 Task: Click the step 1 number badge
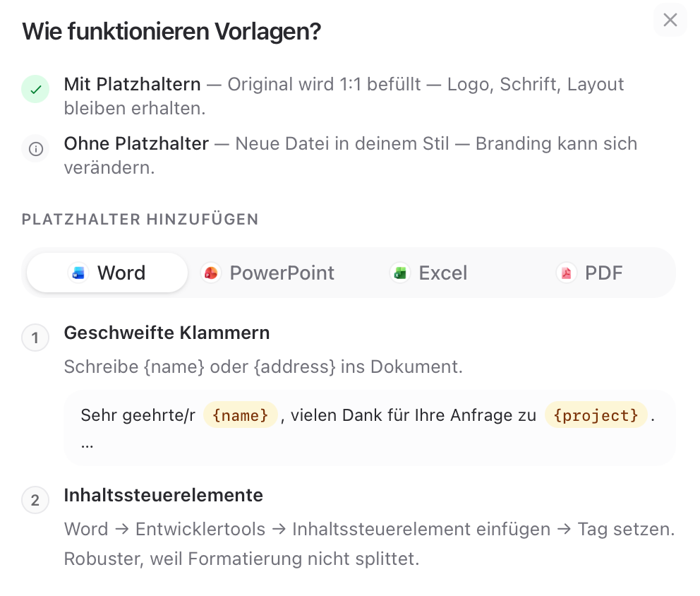(35, 338)
